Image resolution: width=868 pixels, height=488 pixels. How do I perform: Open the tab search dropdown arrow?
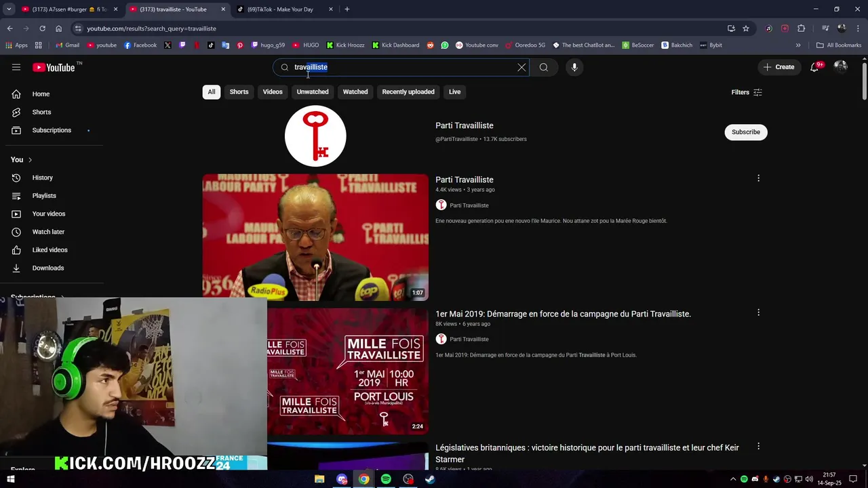coord(9,9)
